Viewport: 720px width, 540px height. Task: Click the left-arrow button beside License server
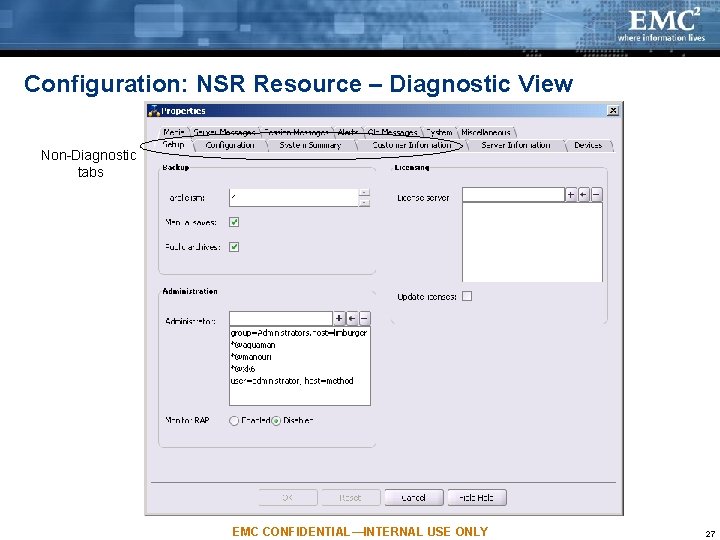point(583,195)
